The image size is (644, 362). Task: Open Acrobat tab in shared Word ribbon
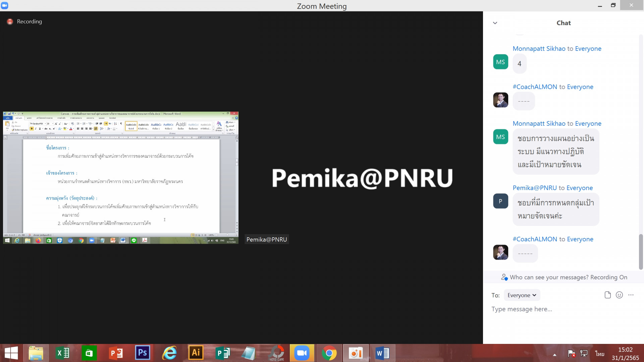point(112,118)
